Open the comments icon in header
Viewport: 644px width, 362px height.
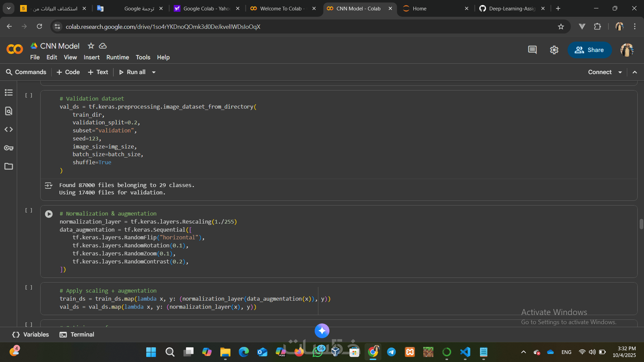click(x=532, y=50)
